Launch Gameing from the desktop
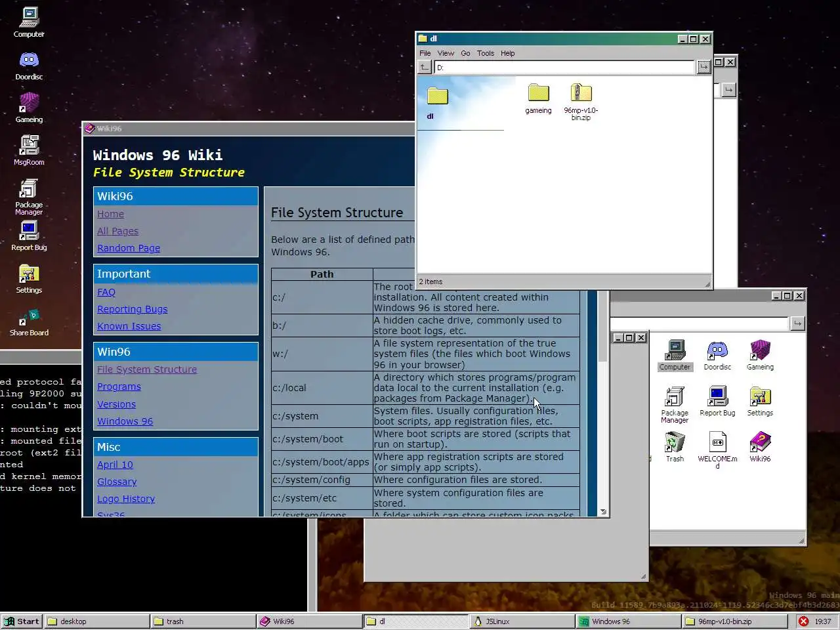The width and height of the screenshot is (840, 630). tap(29, 108)
